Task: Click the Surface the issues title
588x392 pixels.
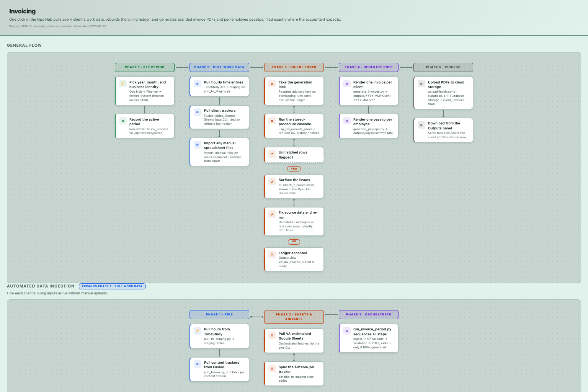Action: tap(294, 180)
